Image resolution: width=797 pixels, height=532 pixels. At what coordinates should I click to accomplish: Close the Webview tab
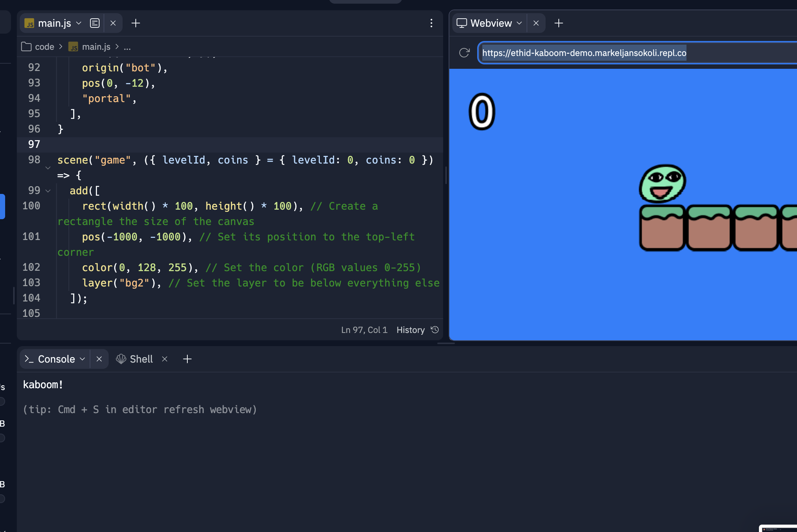(x=536, y=23)
